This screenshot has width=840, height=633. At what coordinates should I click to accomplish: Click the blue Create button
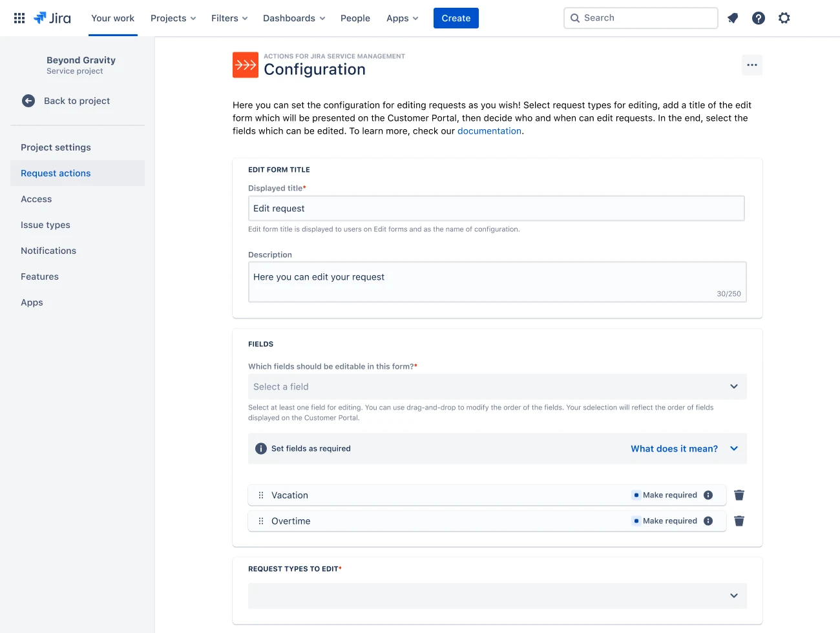tap(456, 18)
